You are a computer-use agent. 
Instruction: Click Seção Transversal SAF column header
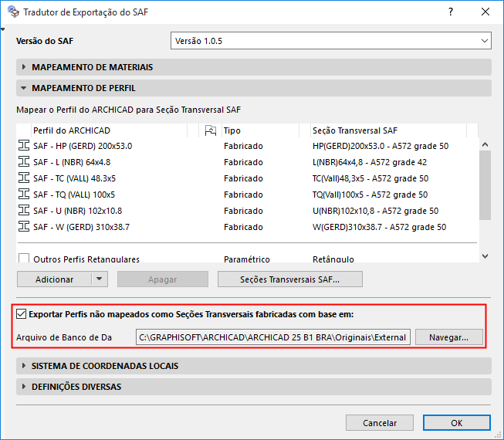388,130
